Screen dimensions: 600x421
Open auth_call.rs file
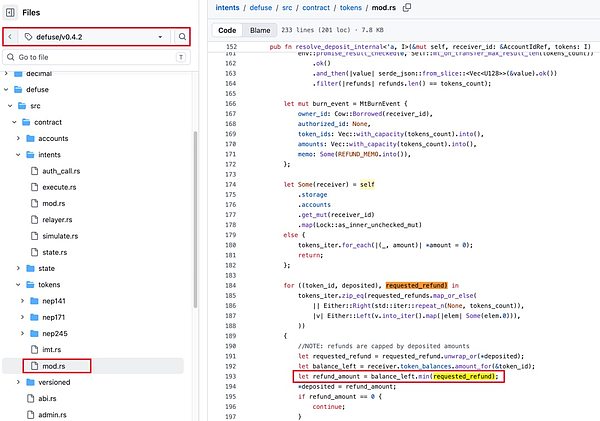pyautogui.click(x=61, y=171)
